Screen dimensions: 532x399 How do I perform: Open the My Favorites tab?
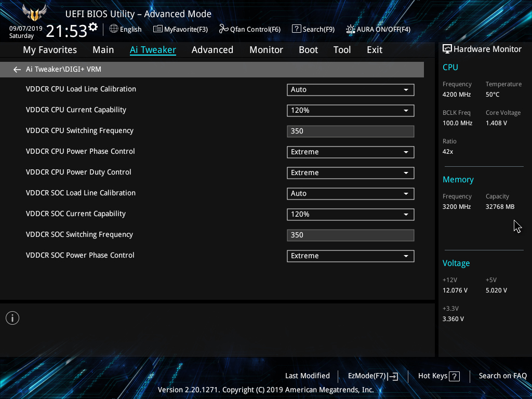pyautogui.click(x=50, y=50)
